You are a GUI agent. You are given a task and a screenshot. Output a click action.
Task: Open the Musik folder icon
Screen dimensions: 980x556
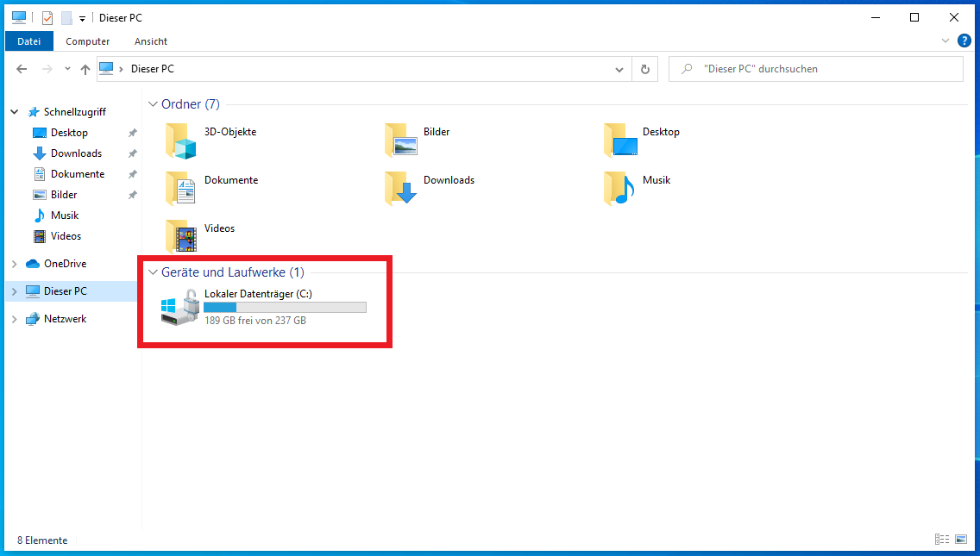(619, 188)
